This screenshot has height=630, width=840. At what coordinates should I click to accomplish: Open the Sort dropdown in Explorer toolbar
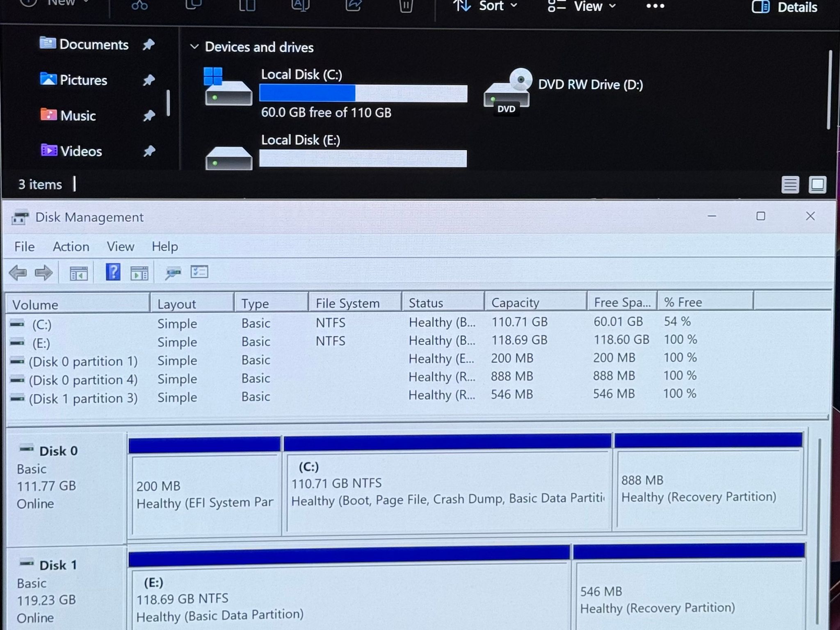(x=485, y=6)
